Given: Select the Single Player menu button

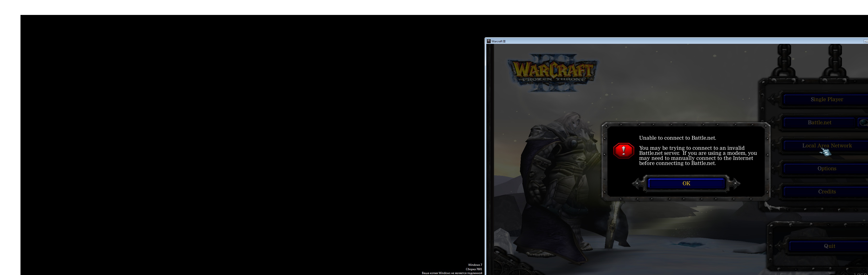Looking at the screenshot, I should 826,100.
